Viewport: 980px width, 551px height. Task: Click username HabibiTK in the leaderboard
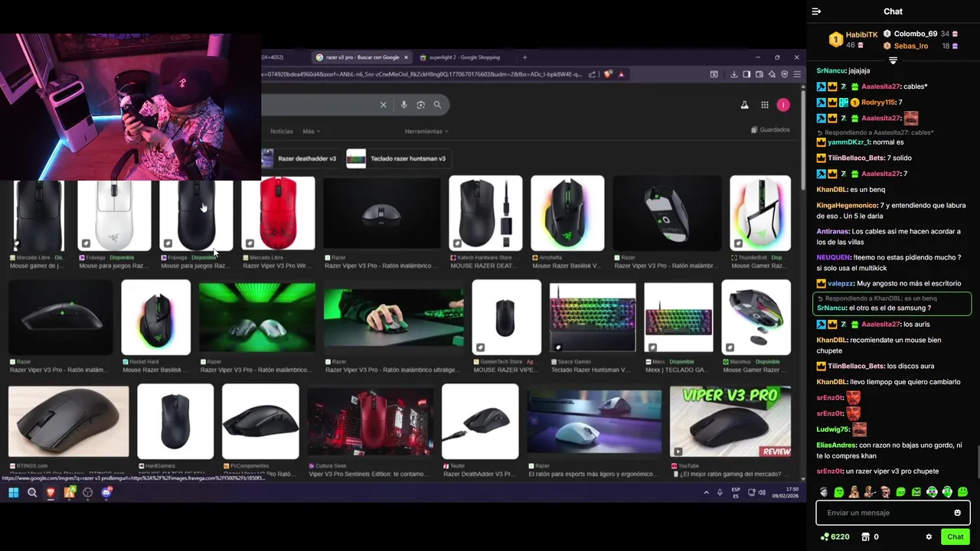(861, 34)
